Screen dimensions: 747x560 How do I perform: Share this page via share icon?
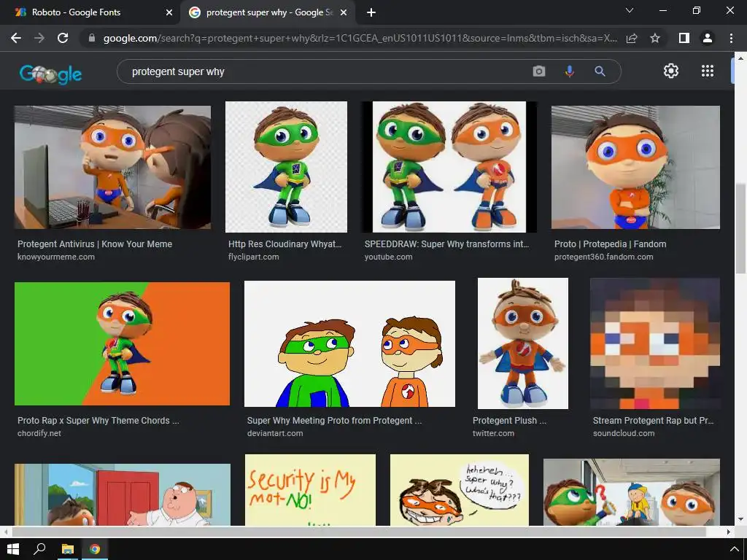pyautogui.click(x=632, y=38)
